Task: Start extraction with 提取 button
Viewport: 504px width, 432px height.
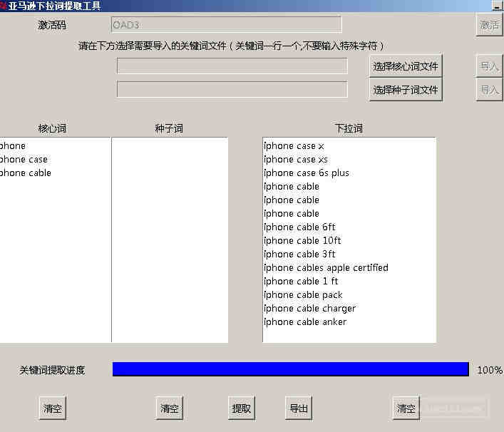Action: 242,408
